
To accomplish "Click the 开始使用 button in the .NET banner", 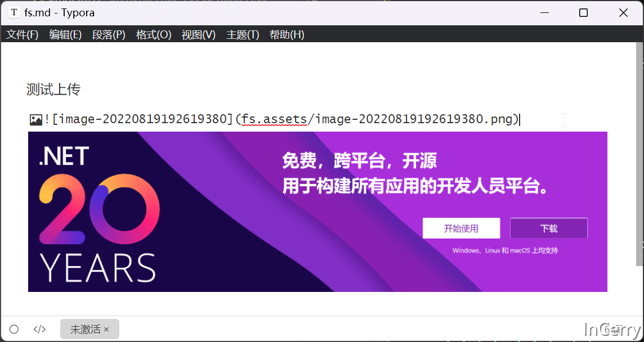I will [x=461, y=228].
